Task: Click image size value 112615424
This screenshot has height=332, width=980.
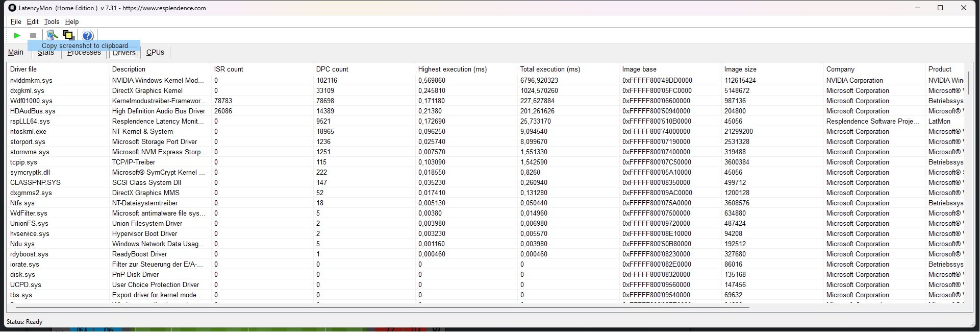Action: tap(740, 80)
